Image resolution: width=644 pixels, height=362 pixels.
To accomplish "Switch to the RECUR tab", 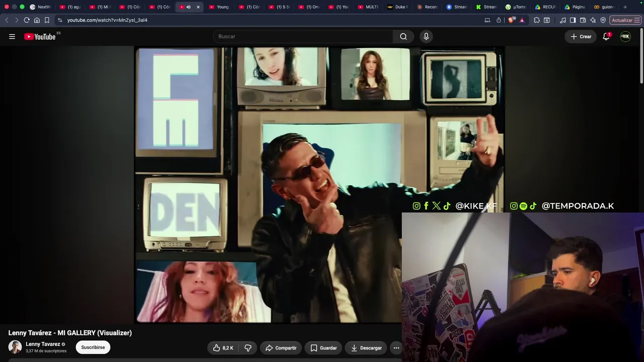I will pyautogui.click(x=546, y=7).
